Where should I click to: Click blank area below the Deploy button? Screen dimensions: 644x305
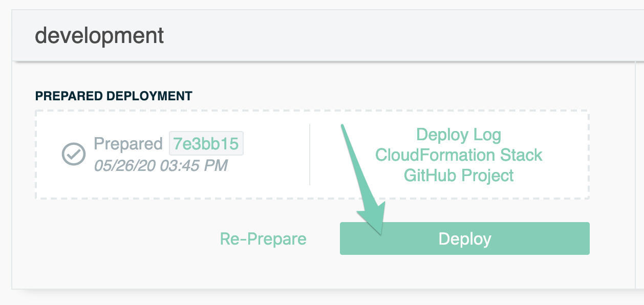[465, 272]
